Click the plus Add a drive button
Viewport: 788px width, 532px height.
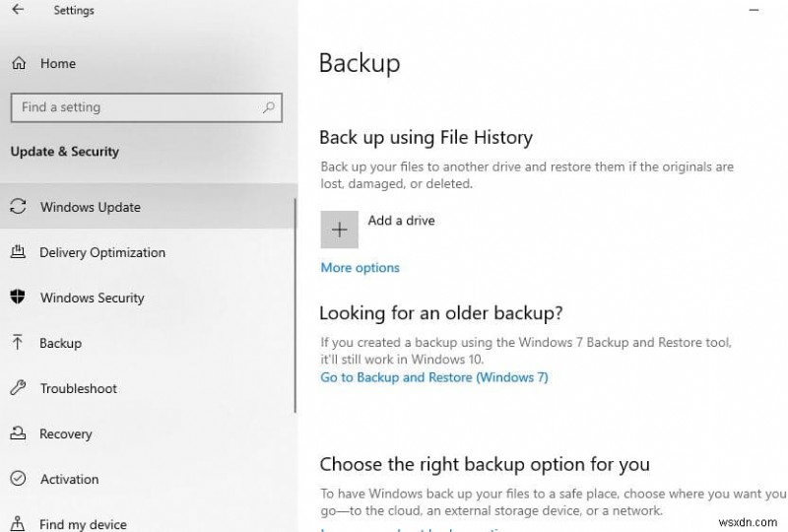pyautogui.click(x=339, y=230)
